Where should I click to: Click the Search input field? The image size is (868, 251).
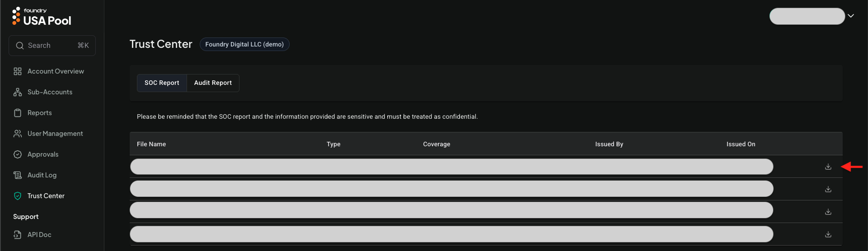click(x=52, y=46)
